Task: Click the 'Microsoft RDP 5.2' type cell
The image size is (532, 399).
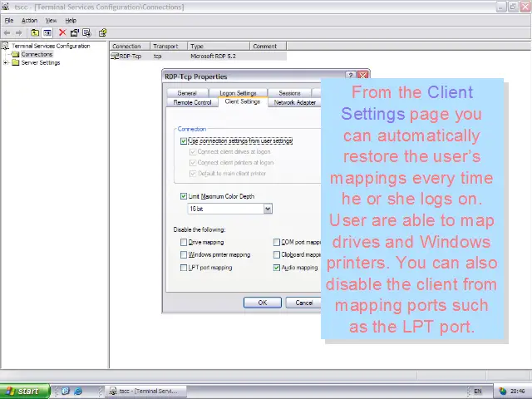Action: (213, 56)
